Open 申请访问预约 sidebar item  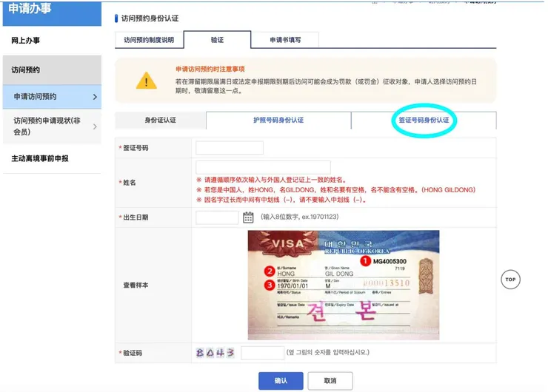[x=52, y=97]
